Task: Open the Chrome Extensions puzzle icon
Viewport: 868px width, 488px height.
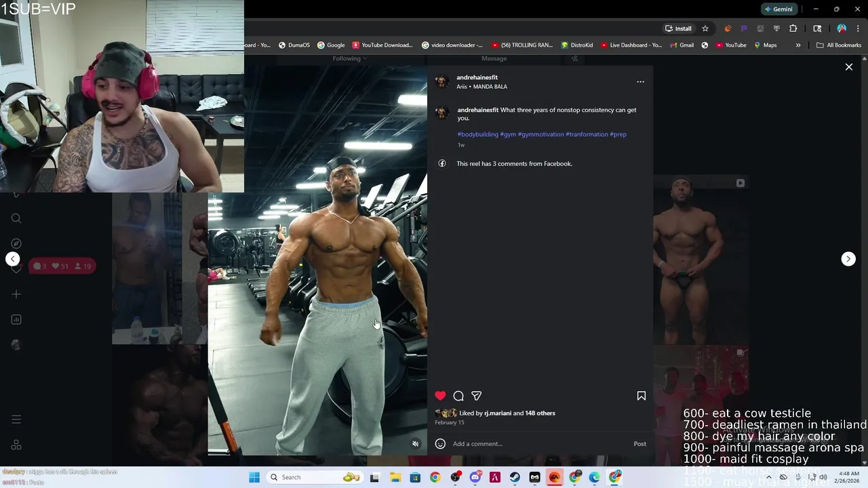Action: [x=793, y=28]
